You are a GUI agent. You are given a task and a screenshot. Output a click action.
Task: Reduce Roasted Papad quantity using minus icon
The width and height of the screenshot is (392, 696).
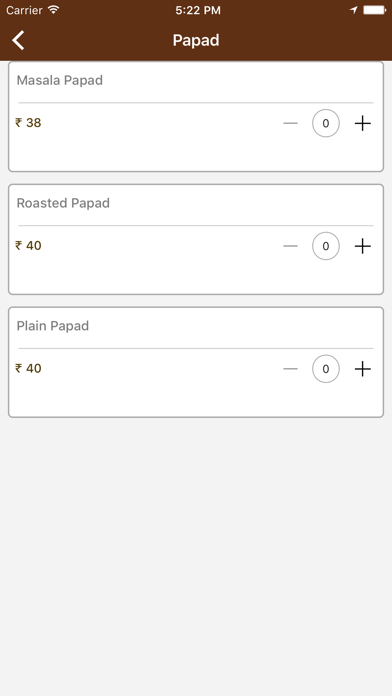click(290, 246)
